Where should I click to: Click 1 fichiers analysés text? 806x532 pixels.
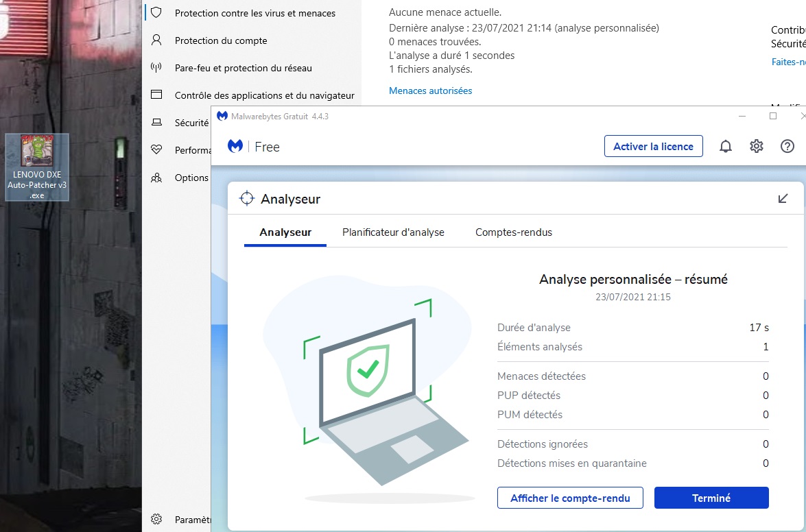pos(431,69)
